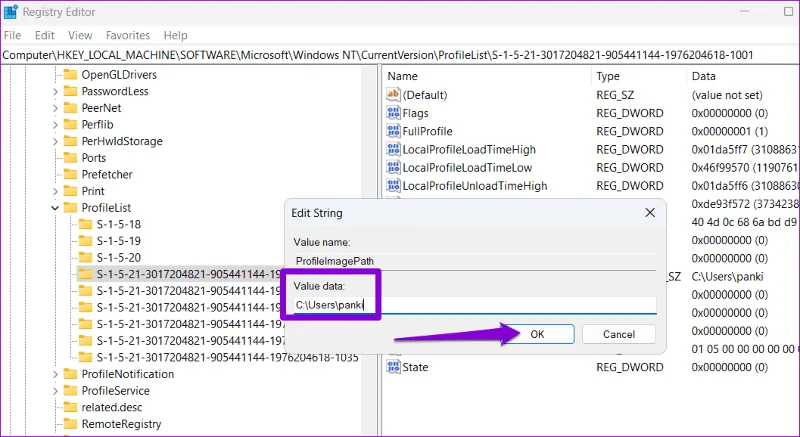This screenshot has height=437, width=800.
Task: Cancel the Edit String dialog
Action: (619, 334)
